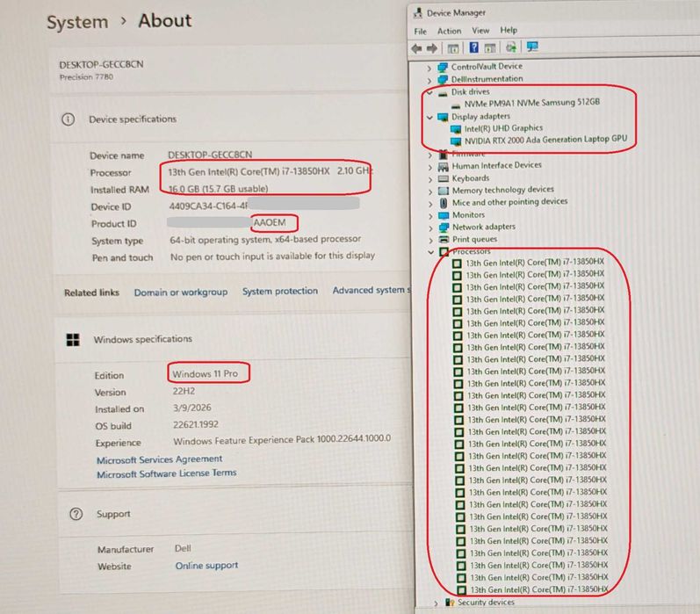The height and width of the screenshot is (614, 700).
Task: Click the NVMe Samsung drive icon
Action: (456, 105)
